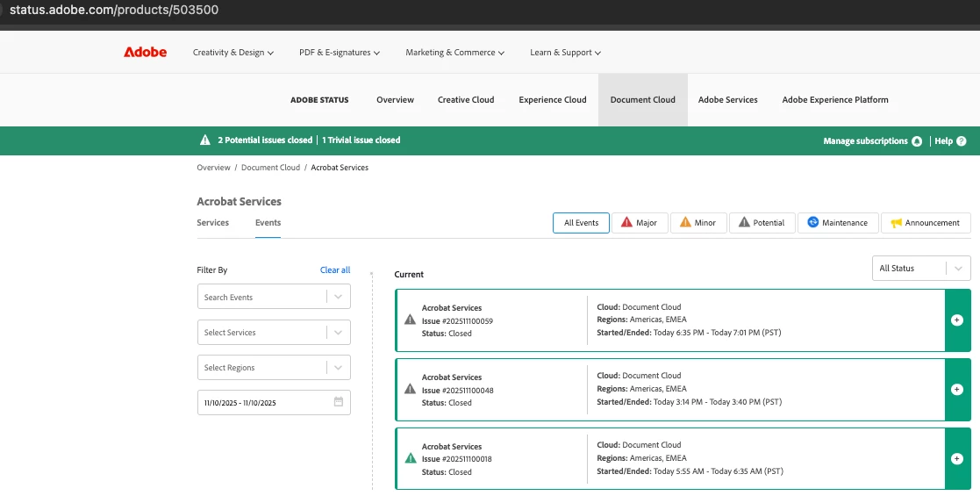The image size is (980, 503).
Task: Click the browser address bar URL
Action: pyautogui.click(x=114, y=10)
